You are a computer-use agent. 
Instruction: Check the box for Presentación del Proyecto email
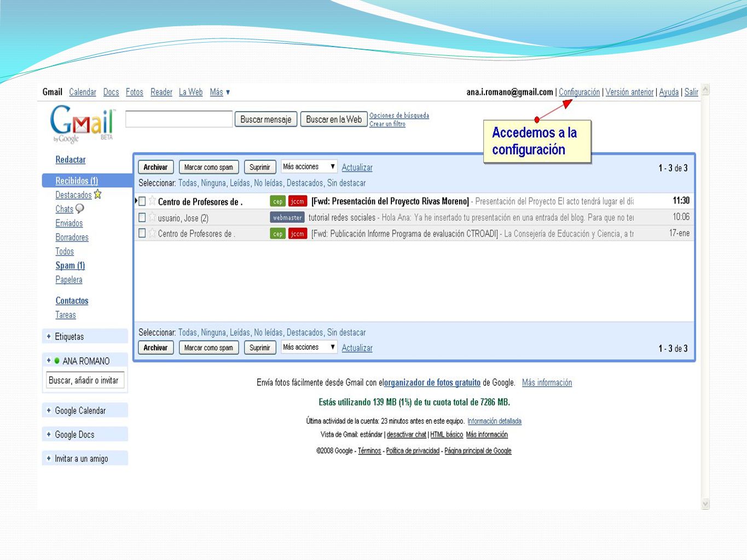pyautogui.click(x=142, y=201)
